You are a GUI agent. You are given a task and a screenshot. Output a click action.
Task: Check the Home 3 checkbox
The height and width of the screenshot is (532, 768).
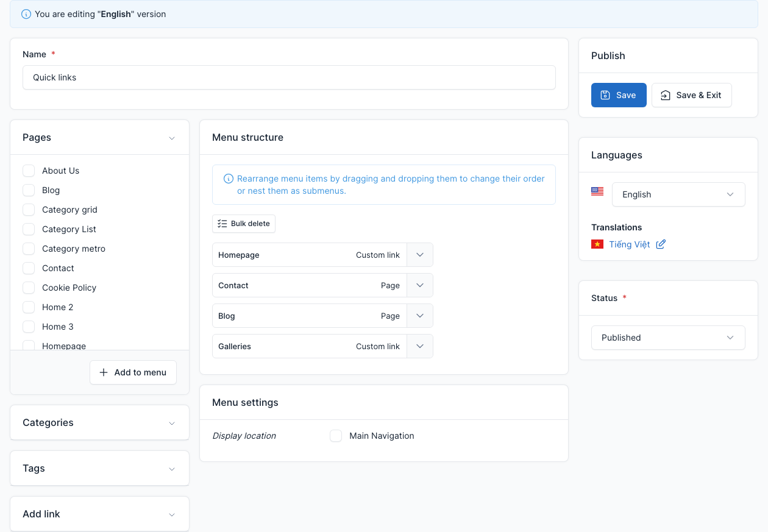click(29, 327)
